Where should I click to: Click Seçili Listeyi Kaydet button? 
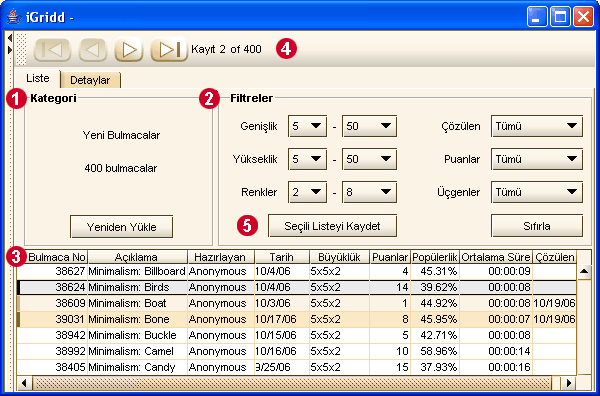pos(332,226)
